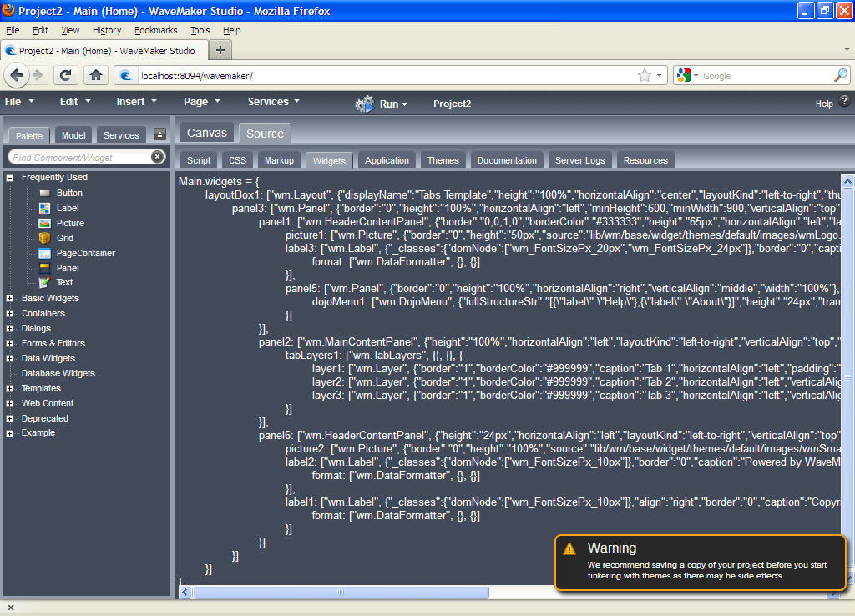Expand the Deprecated group
Image resolution: width=855 pixels, height=616 pixels.
(x=9, y=418)
